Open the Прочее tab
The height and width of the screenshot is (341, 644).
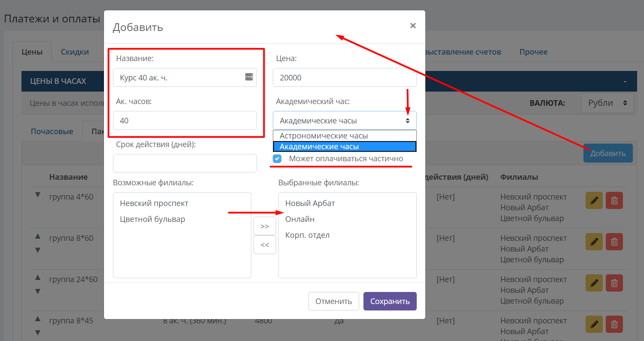click(533, 52)
